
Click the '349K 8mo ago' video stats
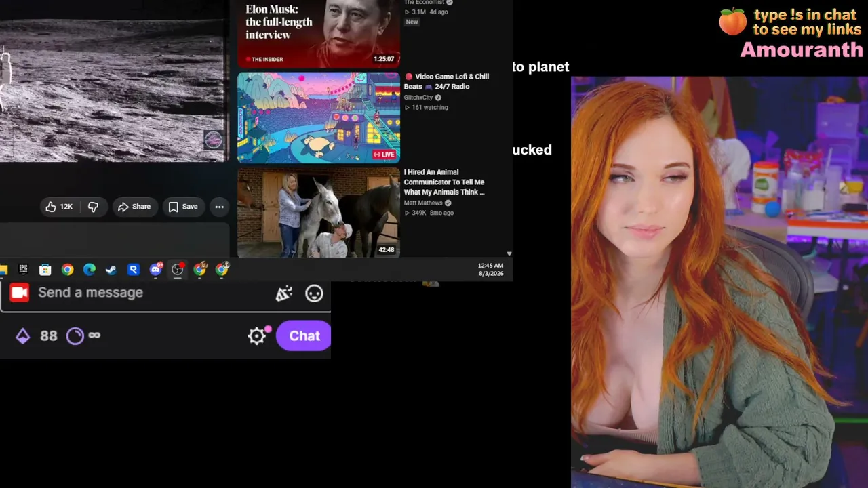point(429,213)
